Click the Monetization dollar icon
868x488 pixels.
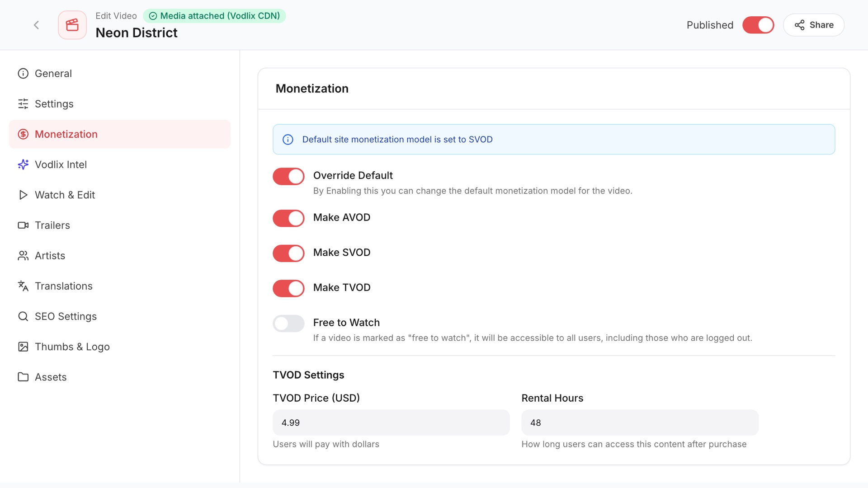(x=23, y=134)
